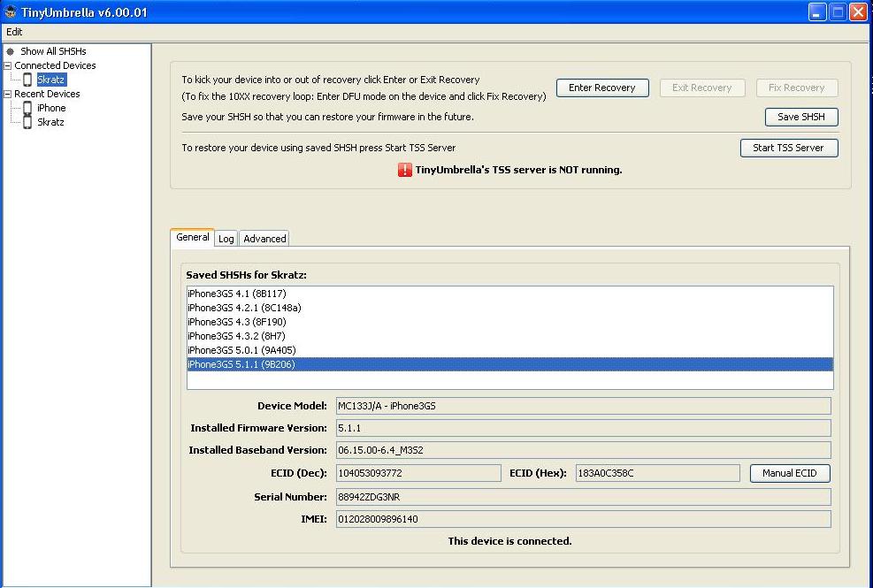
Task: Collapse the Connected Devices tree
Action: click(x=8, y=65)
